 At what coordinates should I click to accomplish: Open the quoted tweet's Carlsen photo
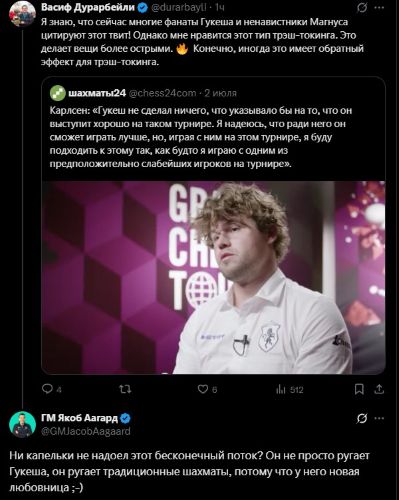(x=213, y=277)
